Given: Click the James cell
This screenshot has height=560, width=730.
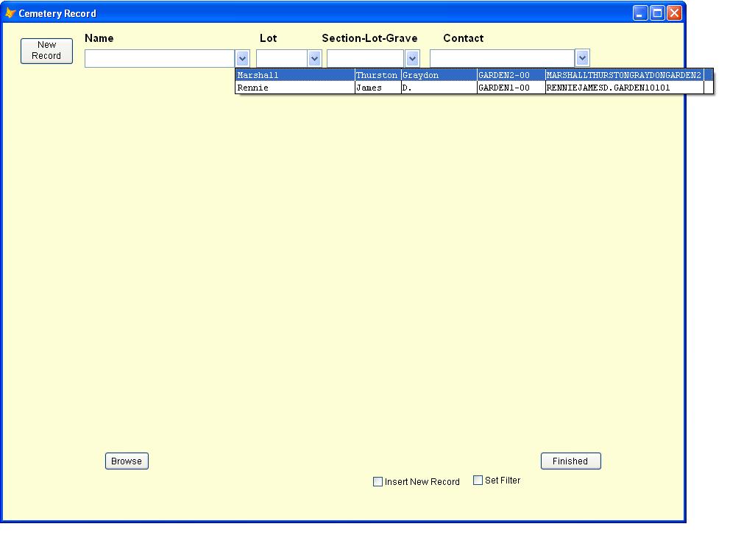Looking at the screenshot, I should click(x=378, y=88).
